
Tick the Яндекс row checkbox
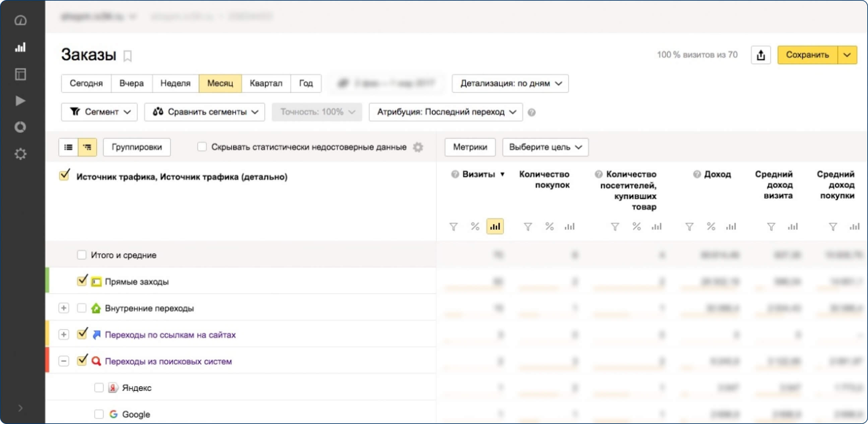coord(99,387)
